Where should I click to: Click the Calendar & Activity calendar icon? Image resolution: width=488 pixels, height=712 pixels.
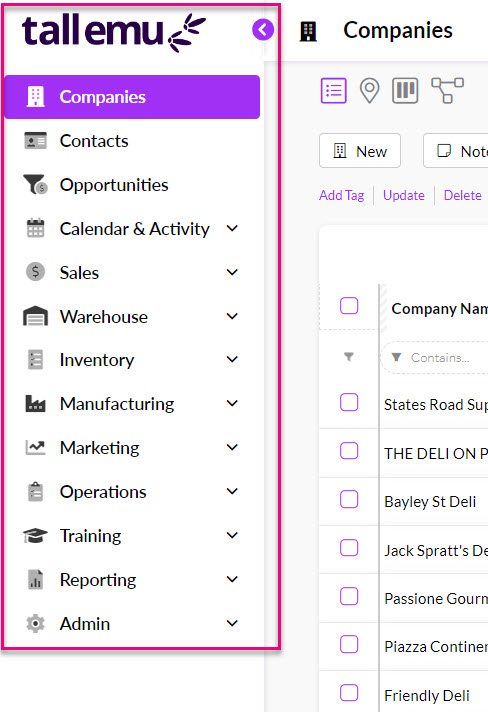[x=35, y=228]
